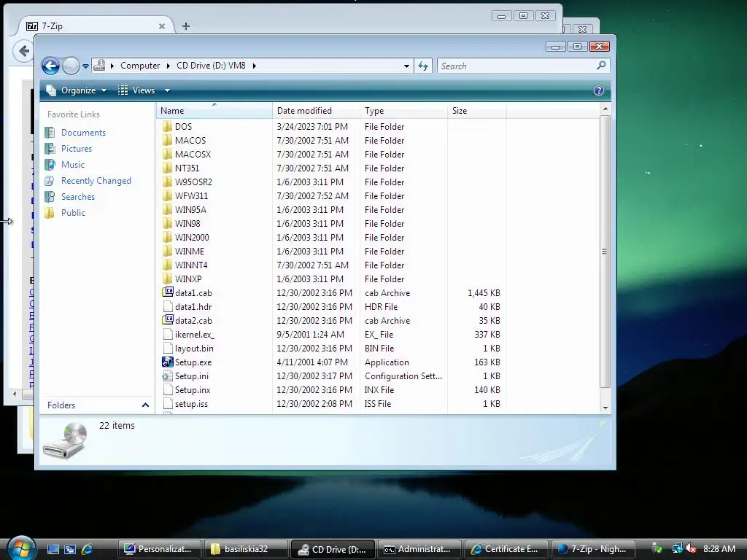The height and width of the screenshot is (560, 747).
Task: Click the magnifier search icon
Action: 601,65
